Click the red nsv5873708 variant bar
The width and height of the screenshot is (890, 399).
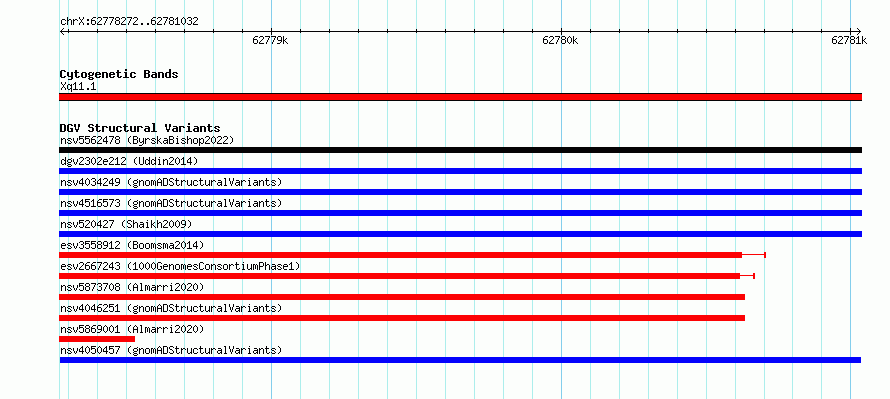402,297
